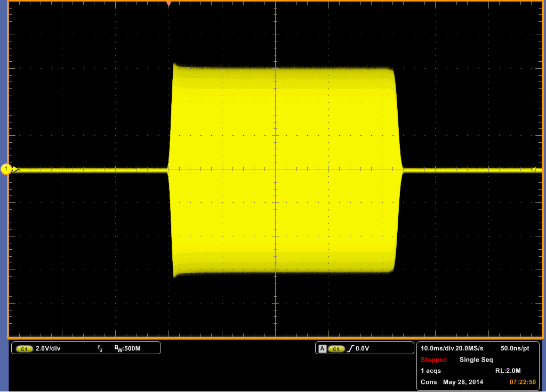Select the 0.0V trigger level readout

(x=362, y=348)
